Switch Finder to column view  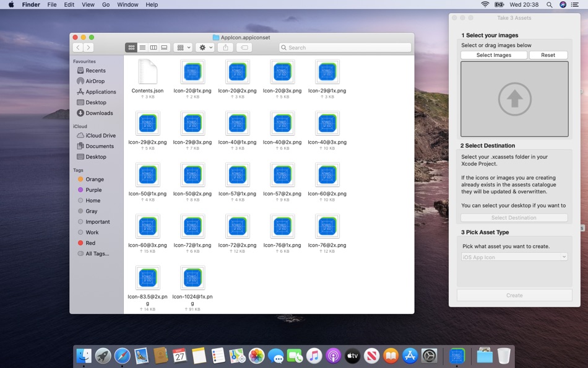[153, 48]
